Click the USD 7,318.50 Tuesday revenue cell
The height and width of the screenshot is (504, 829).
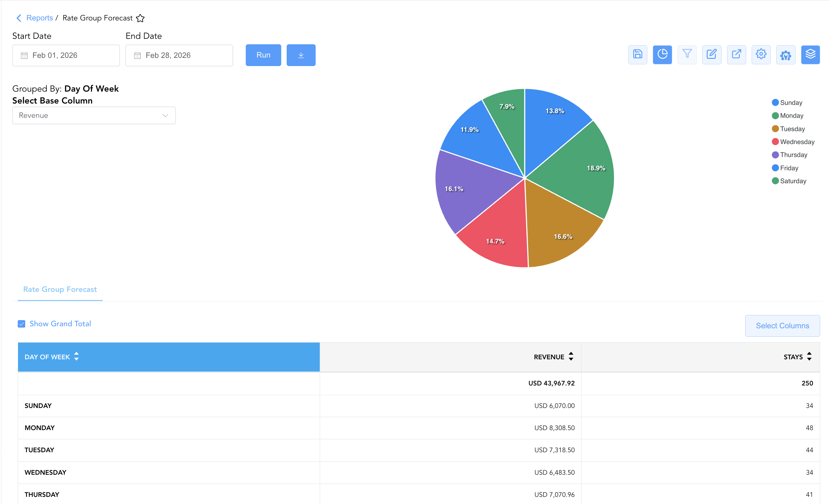tap(450, 450)
